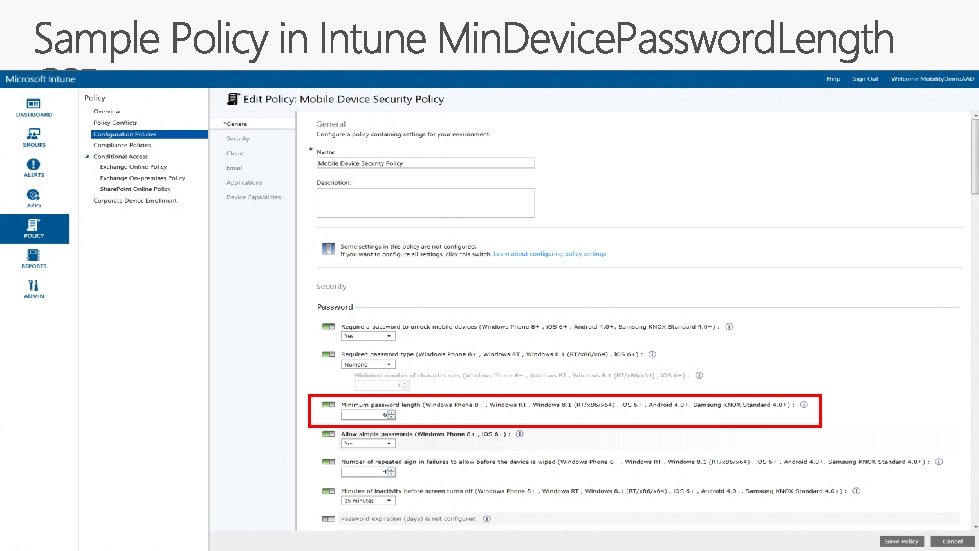Select Security tab in policy editor
The height and width of the screenshot is (551, 979).
[x=238, y=139]
